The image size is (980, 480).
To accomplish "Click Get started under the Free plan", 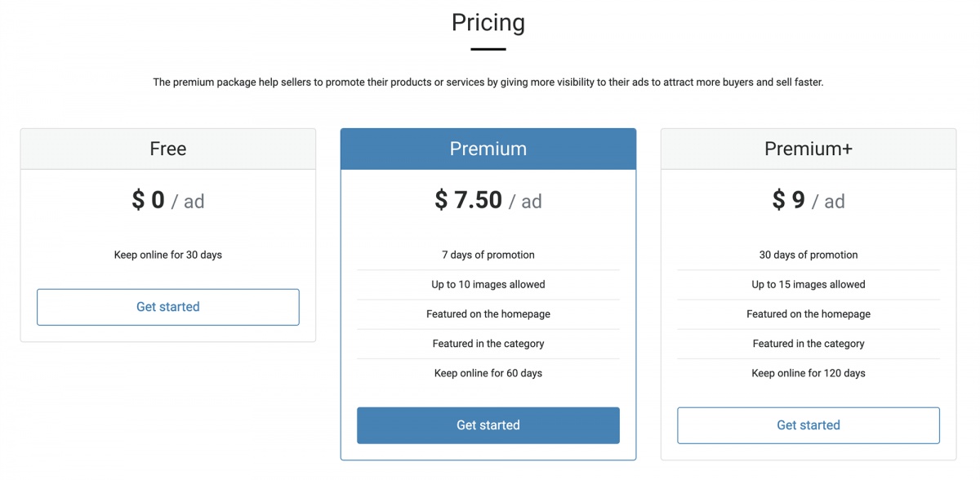I will [168, 307].
